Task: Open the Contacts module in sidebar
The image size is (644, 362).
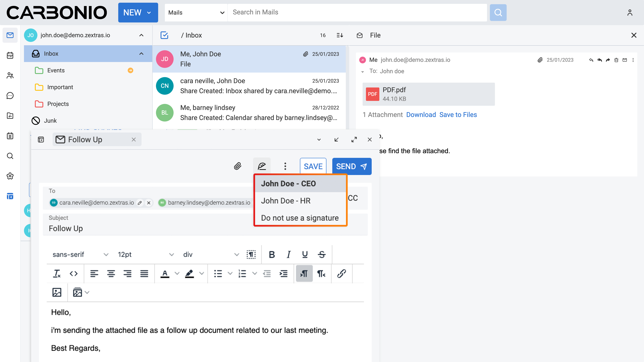Action: coord(10,75)
